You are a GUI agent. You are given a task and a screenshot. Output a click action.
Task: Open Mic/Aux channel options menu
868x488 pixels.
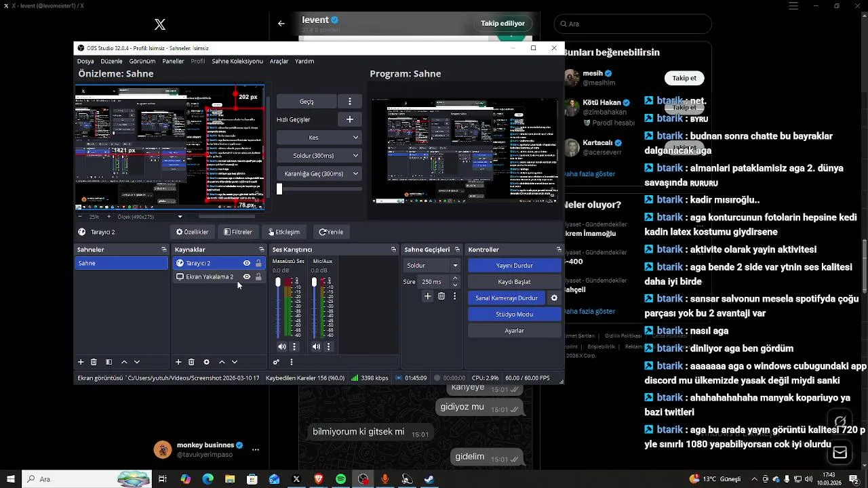pos(329,346)
